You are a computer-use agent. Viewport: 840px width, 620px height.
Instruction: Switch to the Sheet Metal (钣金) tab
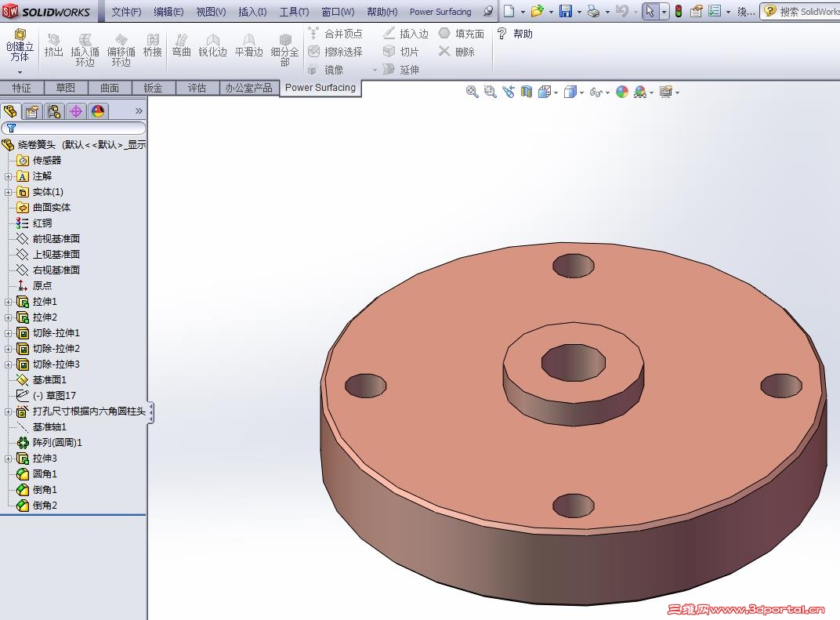(154, 88)
